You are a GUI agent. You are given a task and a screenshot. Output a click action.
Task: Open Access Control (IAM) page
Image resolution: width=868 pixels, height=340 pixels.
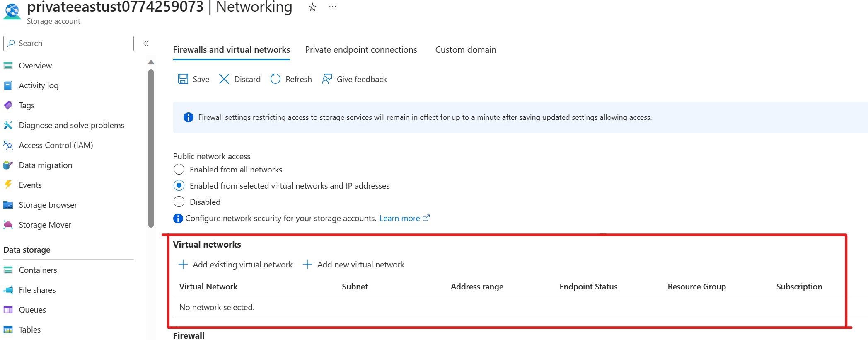[x=56, y=145]
